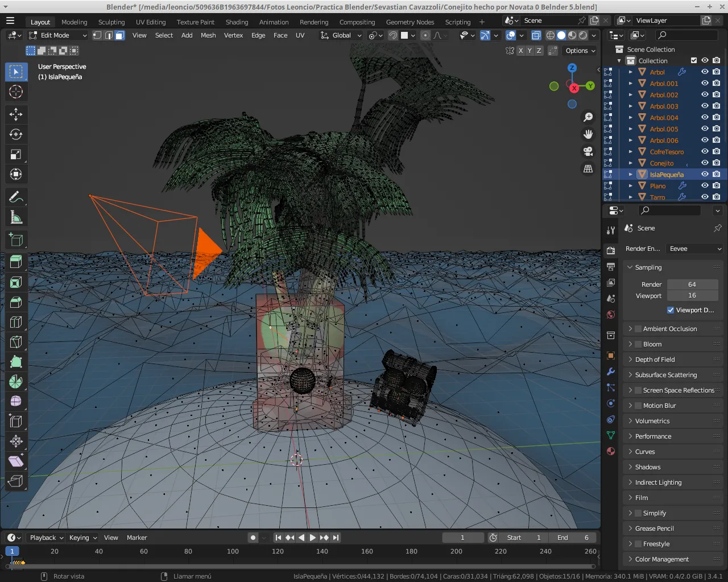The image size is (728, 582).
Task: Switch to the Sculpting workspace tab
Action: pyautogui.click(x=111, y=22)
